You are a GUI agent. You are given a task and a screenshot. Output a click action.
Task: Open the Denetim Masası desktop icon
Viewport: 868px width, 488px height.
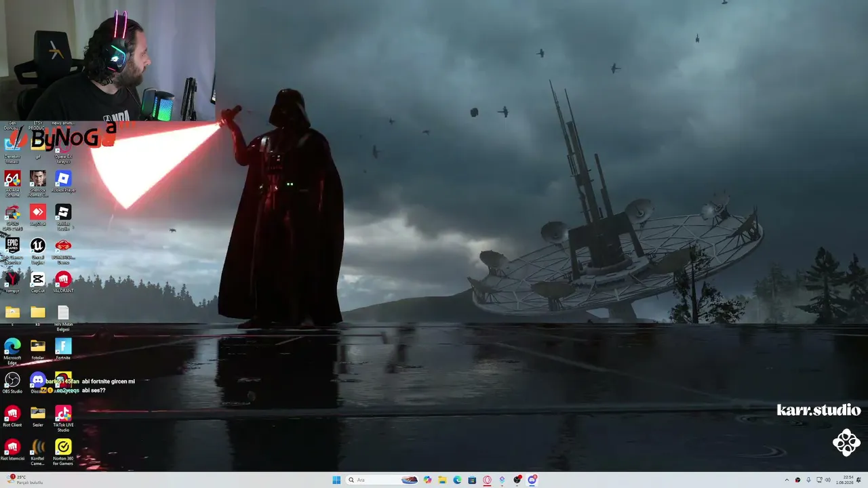point(12,150)
